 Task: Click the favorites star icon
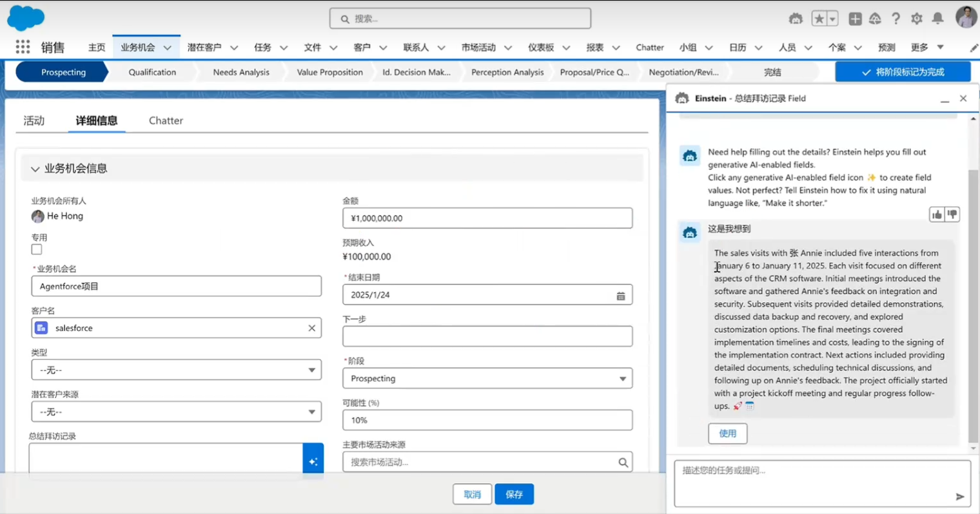(819, 19)
